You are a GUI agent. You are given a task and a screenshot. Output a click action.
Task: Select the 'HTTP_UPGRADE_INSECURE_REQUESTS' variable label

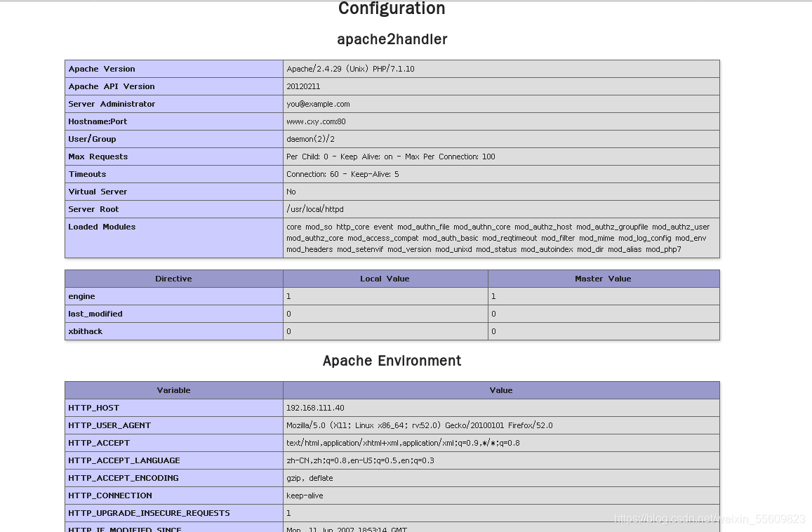149,514
